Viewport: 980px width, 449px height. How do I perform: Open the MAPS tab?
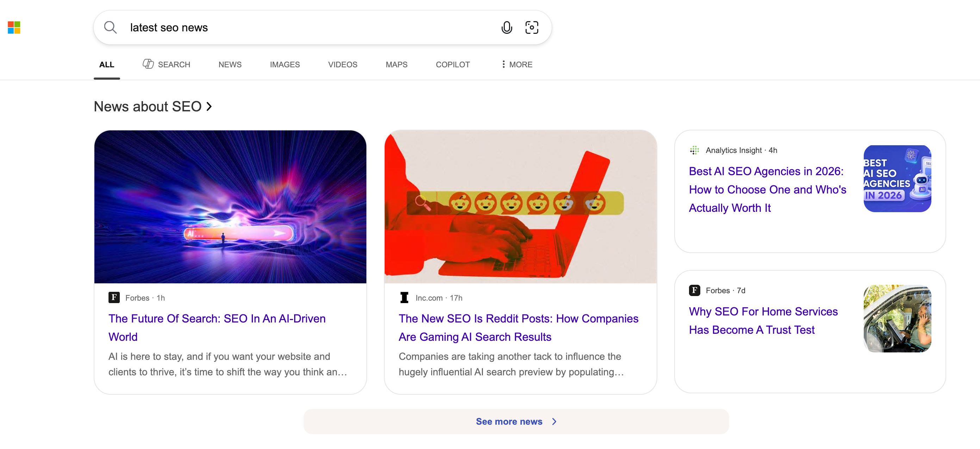click(x=396, y=65)
